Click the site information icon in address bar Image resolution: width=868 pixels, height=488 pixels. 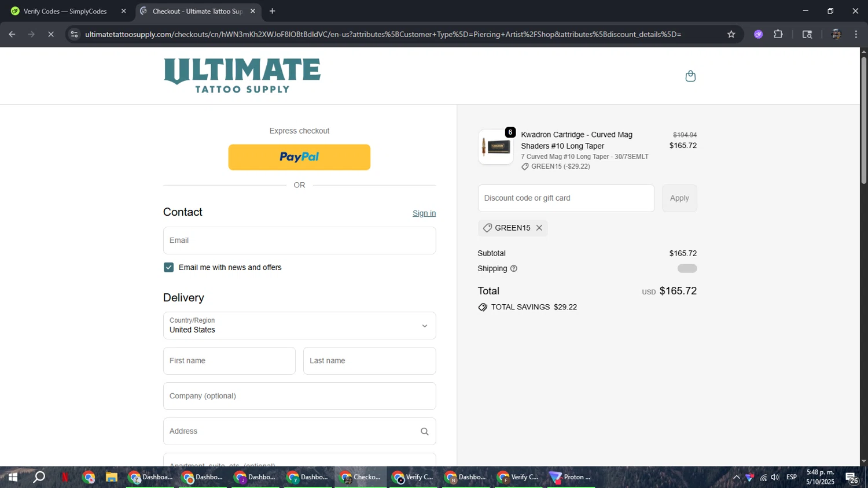point(74,34)
